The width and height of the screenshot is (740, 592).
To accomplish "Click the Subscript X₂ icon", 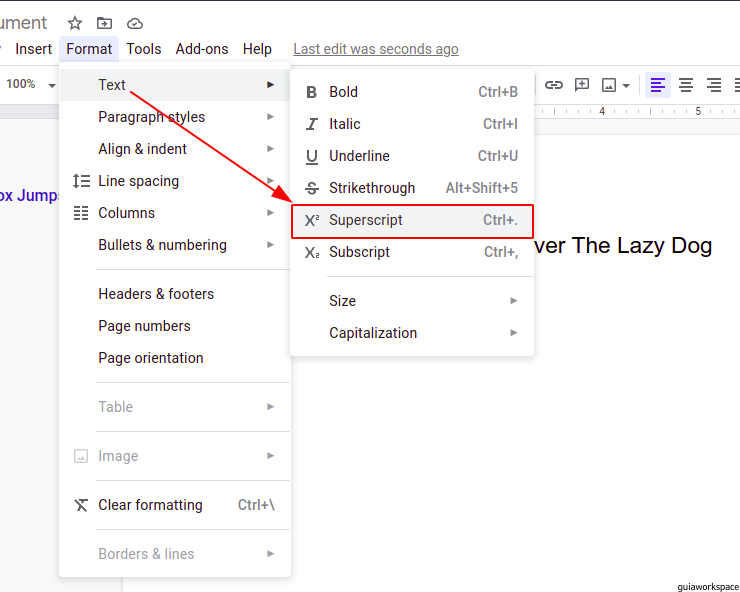I will (312, 253).
